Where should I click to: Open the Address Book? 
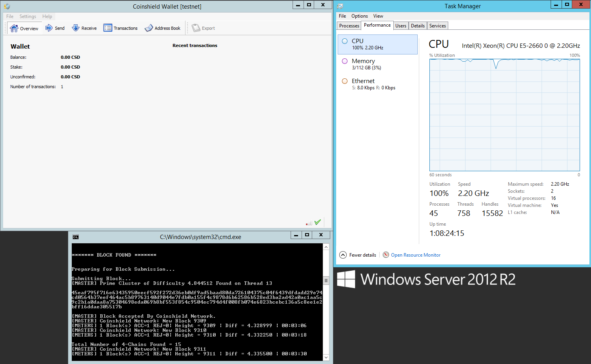pyautogui.click(x=162, y=28)
